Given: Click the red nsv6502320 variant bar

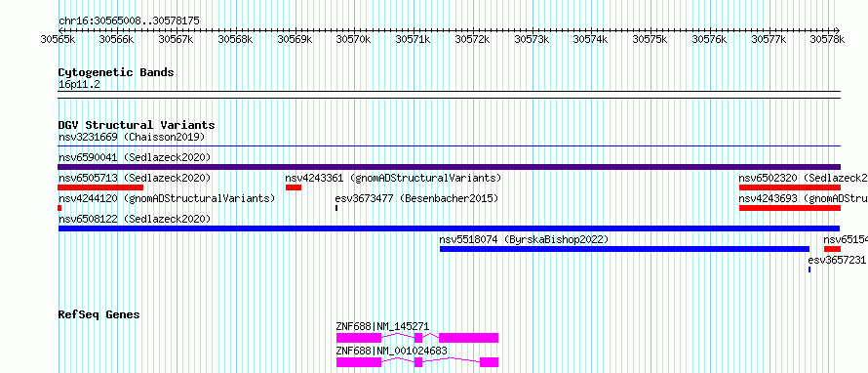Looking at the screenshot, I should pyautogui.click(x=790, y=187).
